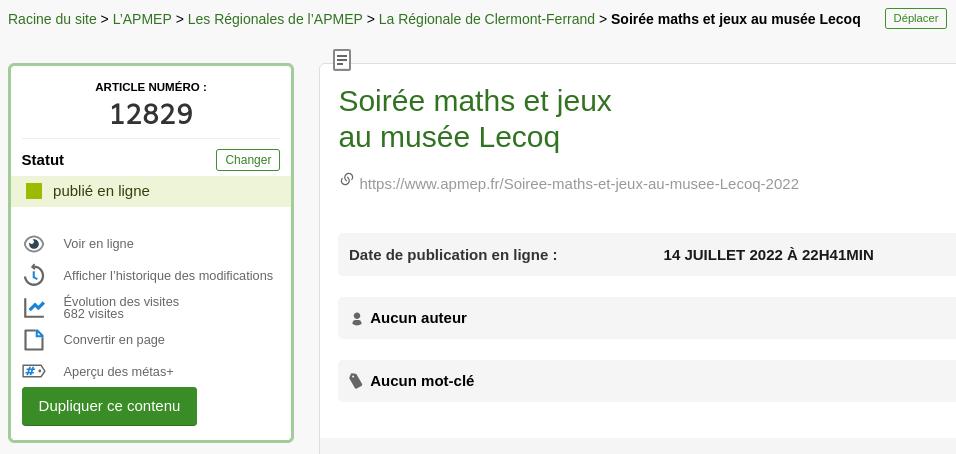Click the article title heading

pyautogui.click(x=475, y=118)
